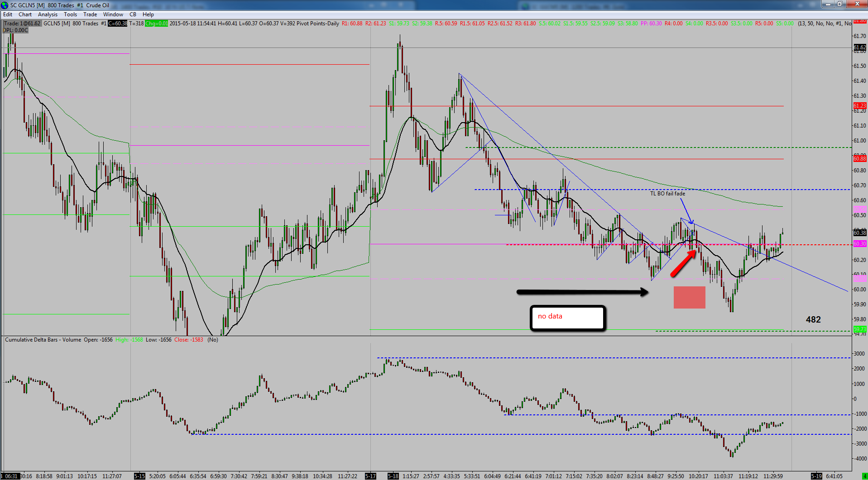Open the Chart menu
The image size is (868, 480).
click(25, 14)
